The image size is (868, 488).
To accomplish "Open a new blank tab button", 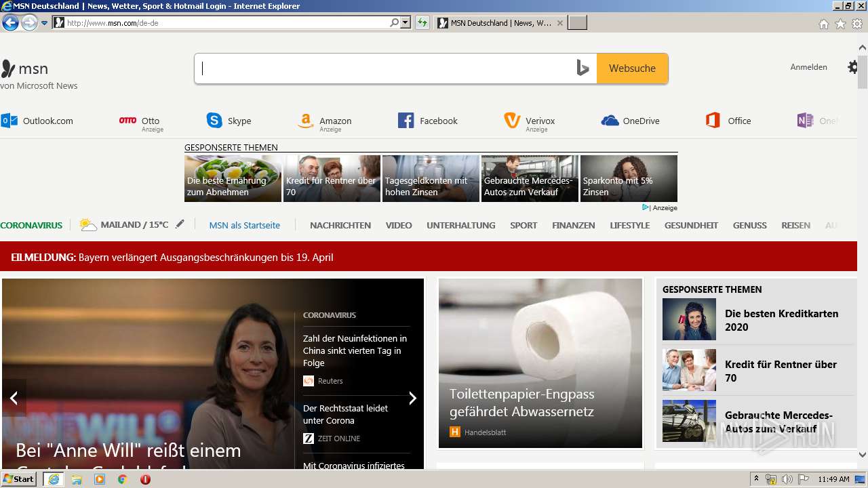I will (x=577, y=23).
